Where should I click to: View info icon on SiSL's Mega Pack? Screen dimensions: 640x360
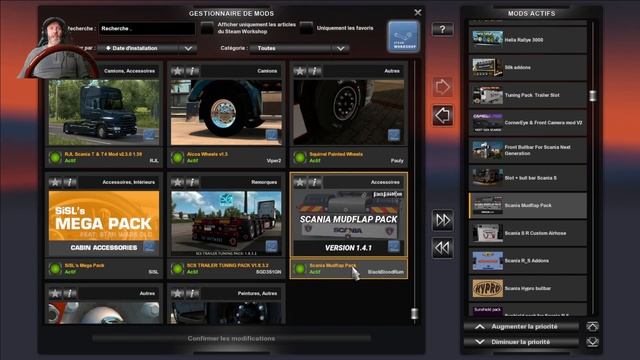[x=70, y=182]
